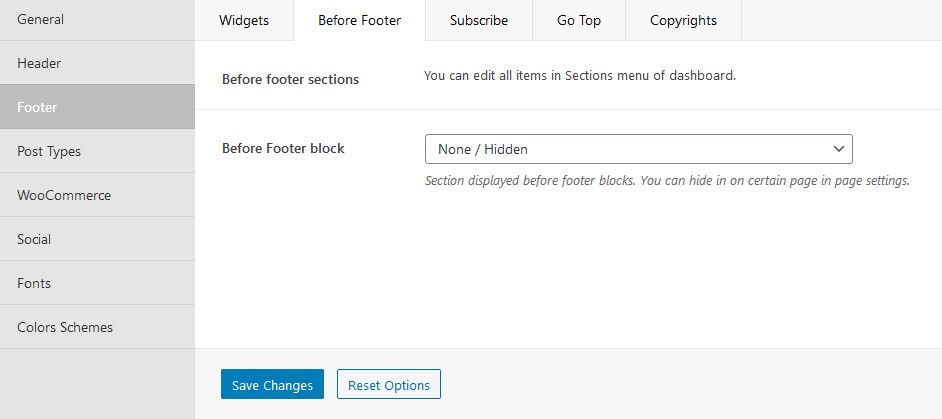Open the General settings section
Screen dimensions: 942x419
click(97, 20)
